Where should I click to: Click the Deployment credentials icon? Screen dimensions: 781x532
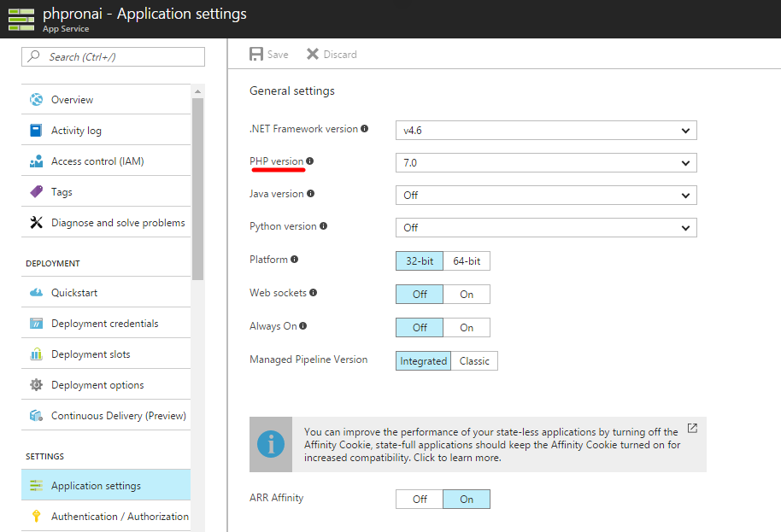[37, 324]
